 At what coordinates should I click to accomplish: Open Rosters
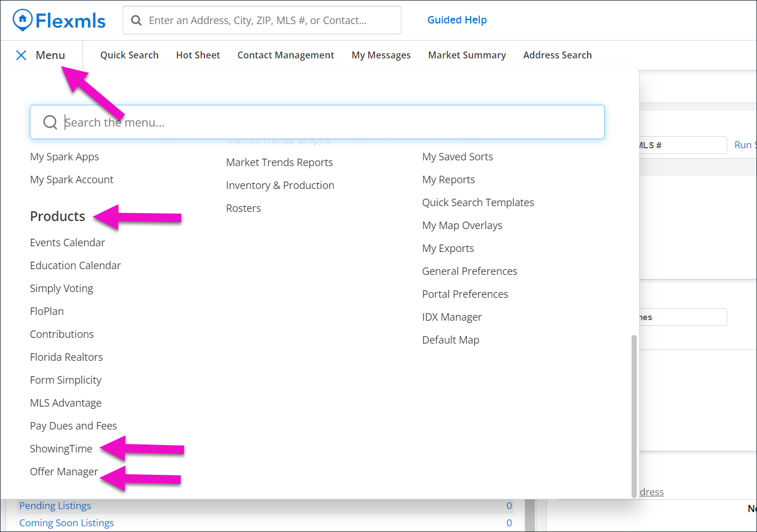(x=243, y=208)
